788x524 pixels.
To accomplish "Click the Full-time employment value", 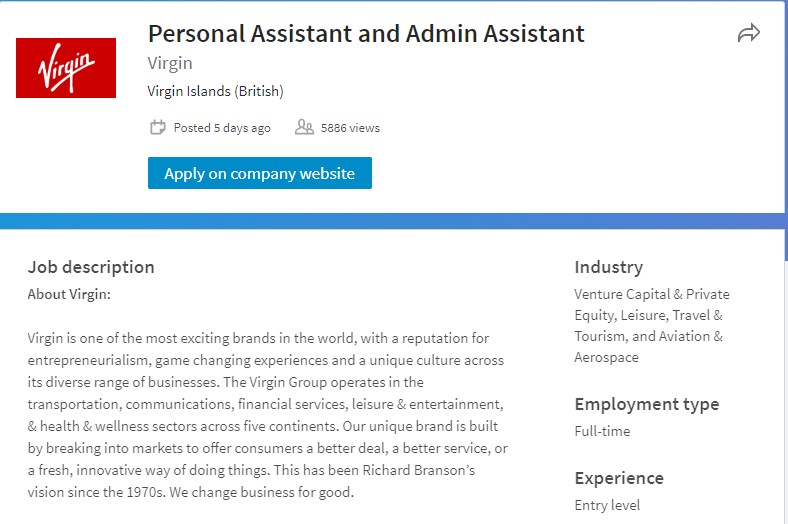I will pyautogui.click(x=602, y=431).
